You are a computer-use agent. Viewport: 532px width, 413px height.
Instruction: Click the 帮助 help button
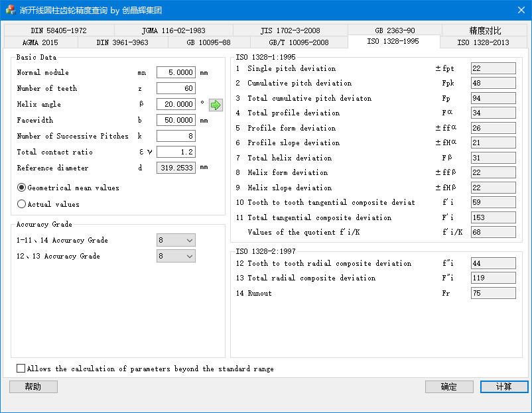(33, 386)
